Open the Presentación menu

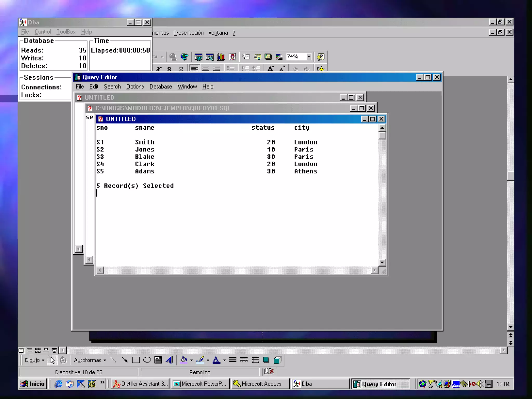tap(188, 33)
